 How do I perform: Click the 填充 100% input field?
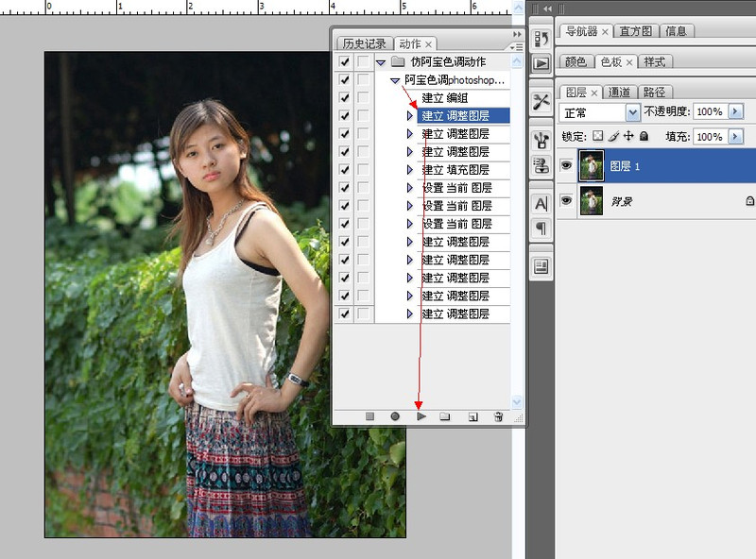pyautogui.click(x=711, y=137)
